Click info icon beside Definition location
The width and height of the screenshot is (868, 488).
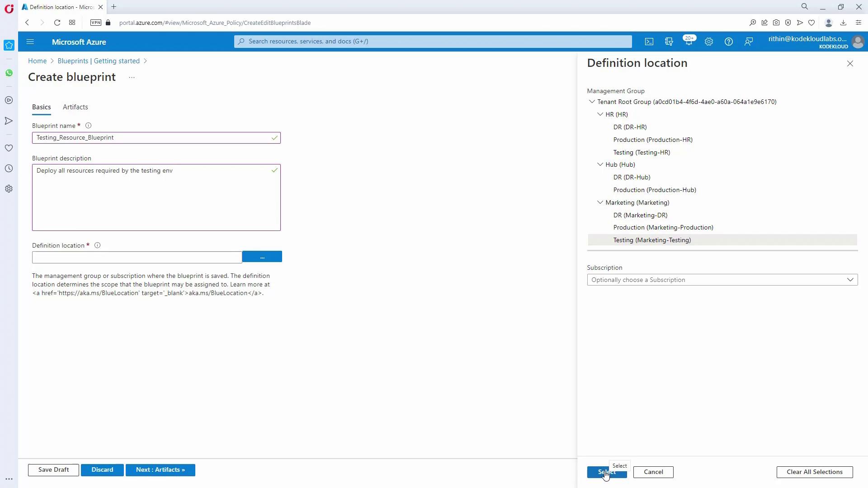pyautogui.click(x=97, y=245)
